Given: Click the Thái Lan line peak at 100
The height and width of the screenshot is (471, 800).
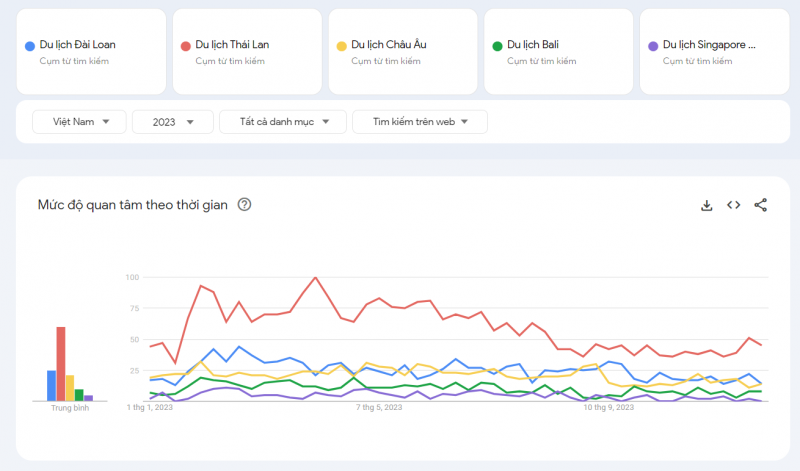Looking at the screenshot, I should click(x=316, y=277).
